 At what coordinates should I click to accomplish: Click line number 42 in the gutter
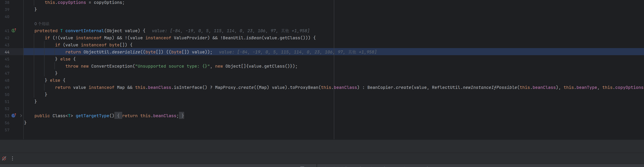click(7, 38)
